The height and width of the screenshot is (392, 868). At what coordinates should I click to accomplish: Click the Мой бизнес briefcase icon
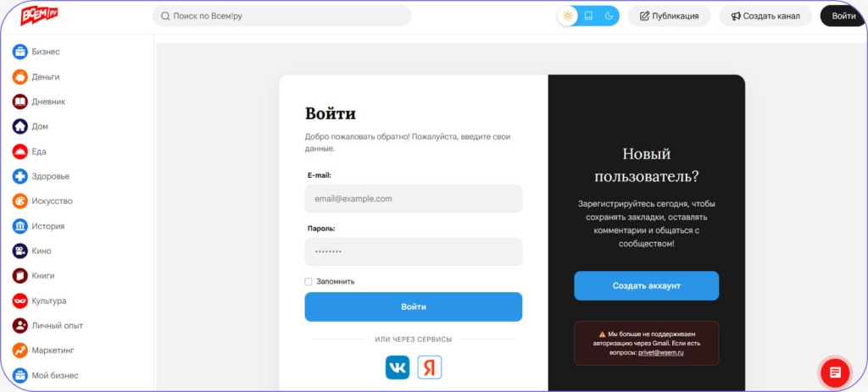tap(20, 375)
